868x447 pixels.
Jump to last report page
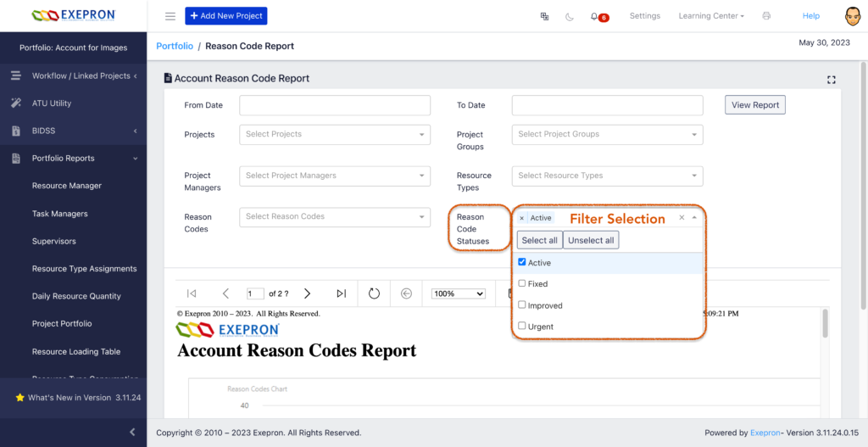point(341,293)
